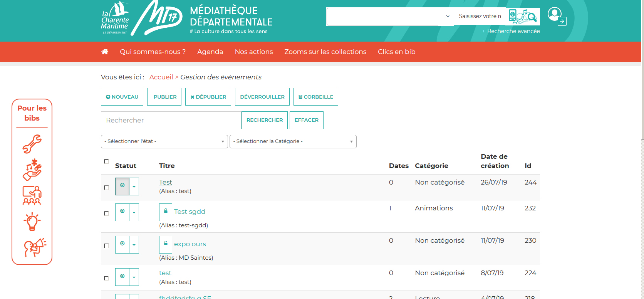The image size is (644, 299).
Task: Open the music and hand services icon
Action: tap(32, 170)
